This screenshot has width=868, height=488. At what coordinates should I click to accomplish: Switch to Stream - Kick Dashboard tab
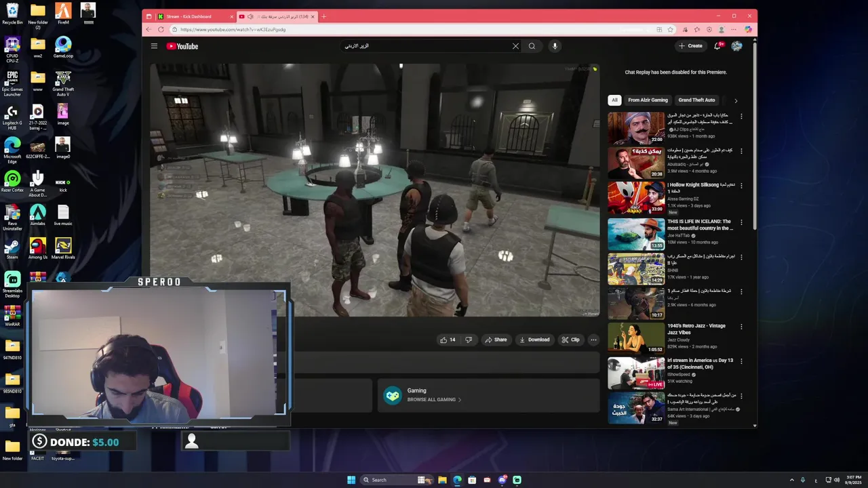click(x=193, y=16)
